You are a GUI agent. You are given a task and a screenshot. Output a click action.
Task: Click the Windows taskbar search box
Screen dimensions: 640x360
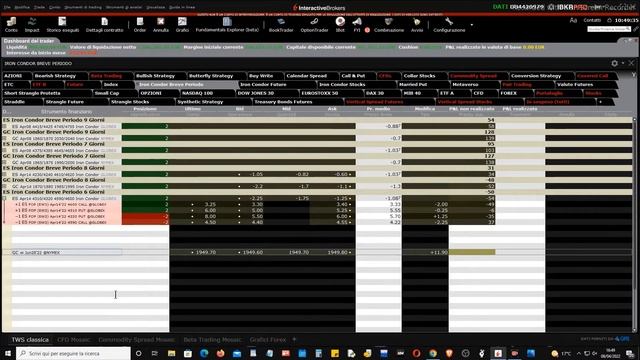[73, 353]
